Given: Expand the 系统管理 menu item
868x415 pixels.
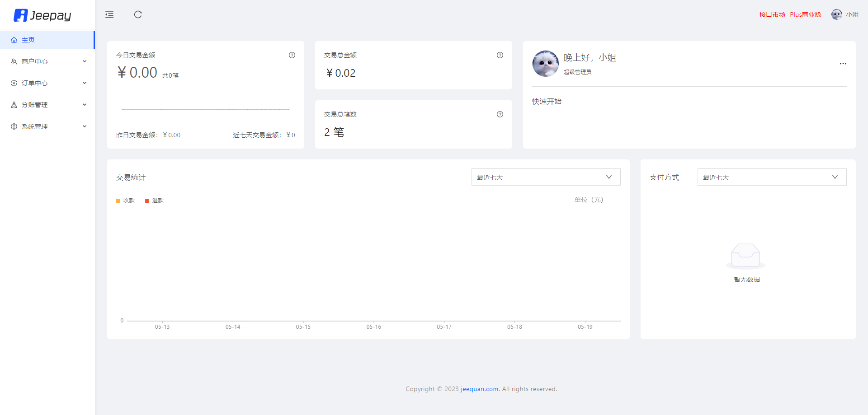Looking at the screenshot, I should (x=47, y=126).
